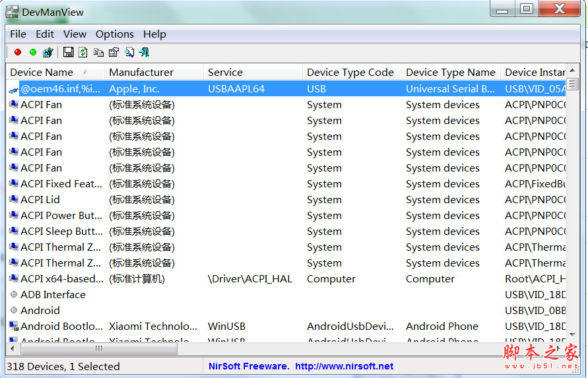
Task: Refresh the device list via toolbar icon
Action: (83, 52)
